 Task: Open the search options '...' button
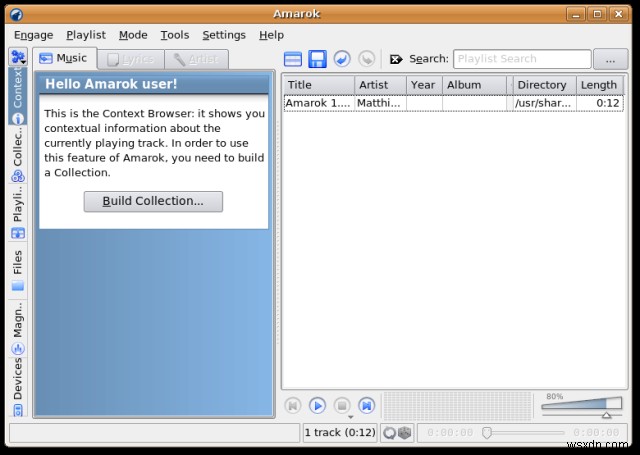click(x=610, y=59)
